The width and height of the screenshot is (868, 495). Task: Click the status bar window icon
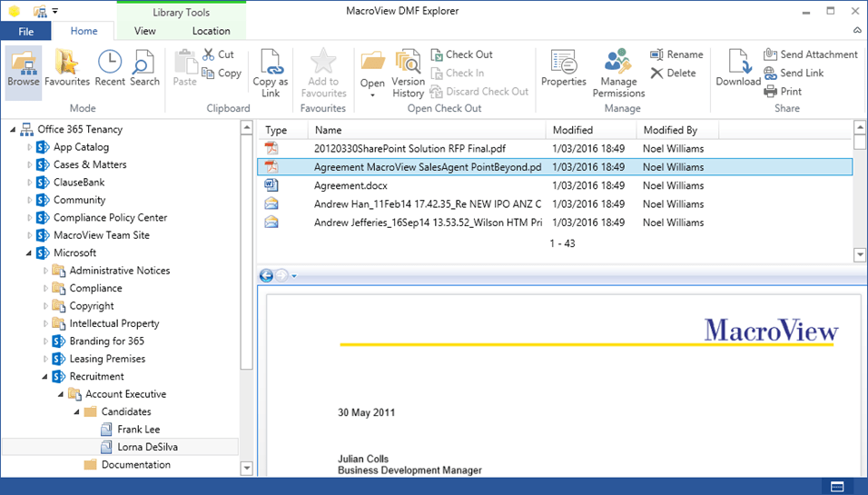[837, 487]
